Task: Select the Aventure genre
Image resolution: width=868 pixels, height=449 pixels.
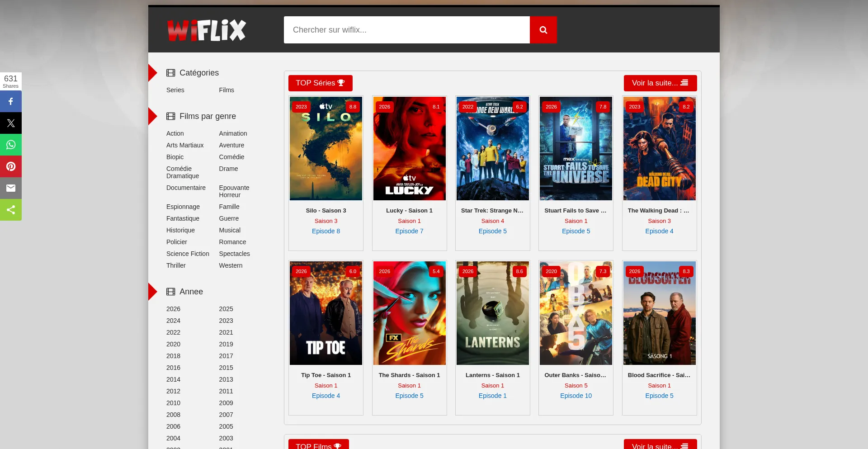Action: pos(231,145)
